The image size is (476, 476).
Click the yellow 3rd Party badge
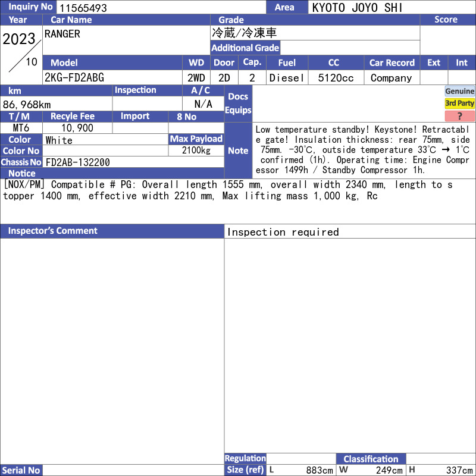click(459, 103)
